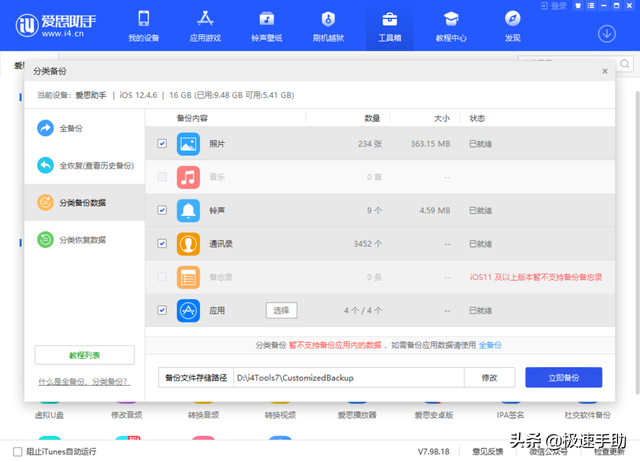Click the 照片 photos icon
Image resolution: width=640 pixels, height=462 pixels.
(188, 144)
